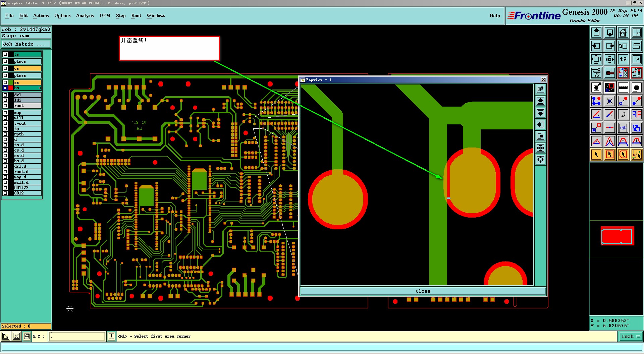Click the overlapping blue shapes icon
644x354 pixels.
(x=637, y=128)
